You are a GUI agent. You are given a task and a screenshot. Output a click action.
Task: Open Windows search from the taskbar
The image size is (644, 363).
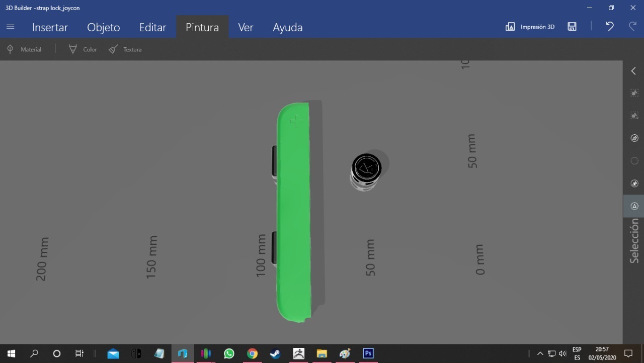[34, 353]
